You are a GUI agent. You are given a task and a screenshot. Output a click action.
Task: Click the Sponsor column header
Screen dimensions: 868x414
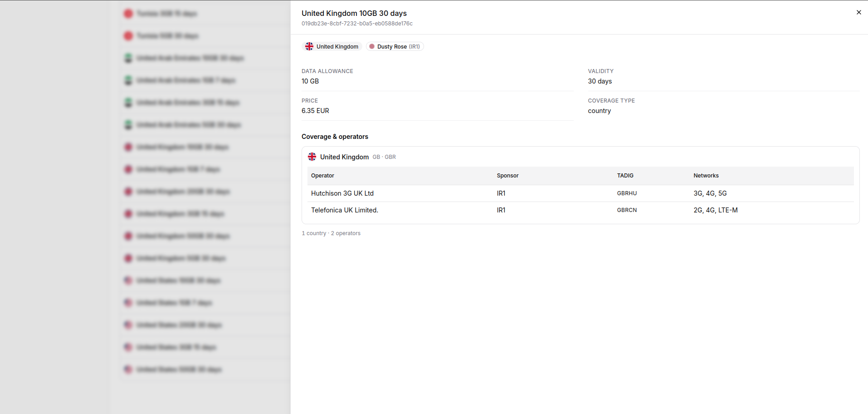pyautogui.click(x=507, y=176)
